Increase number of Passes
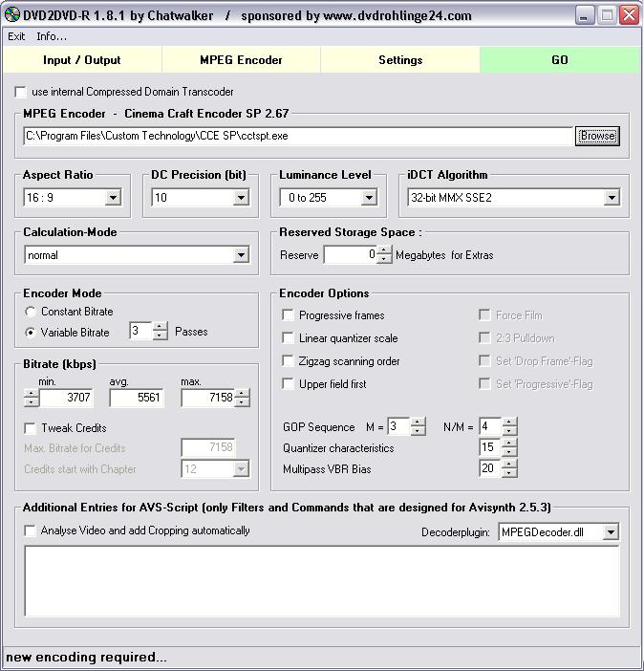Viewport: 644px width, 671px height. tap(160, 327)
